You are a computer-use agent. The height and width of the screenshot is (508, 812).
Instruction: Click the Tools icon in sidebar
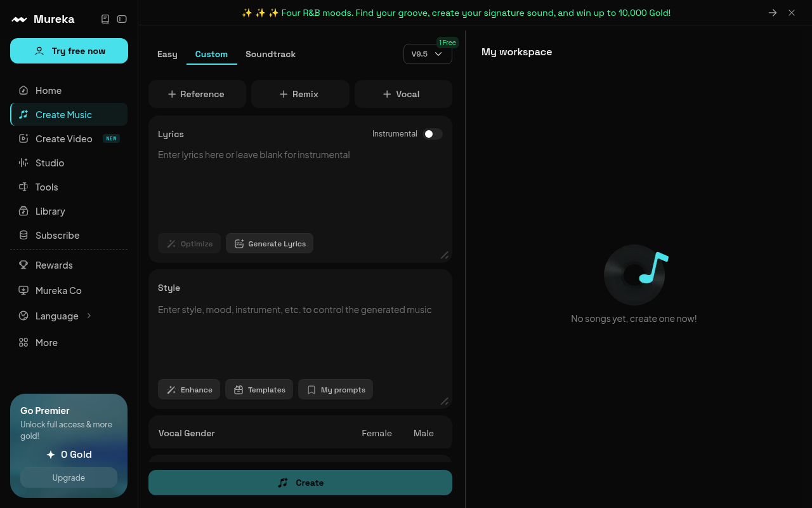(x=23, y=187)
